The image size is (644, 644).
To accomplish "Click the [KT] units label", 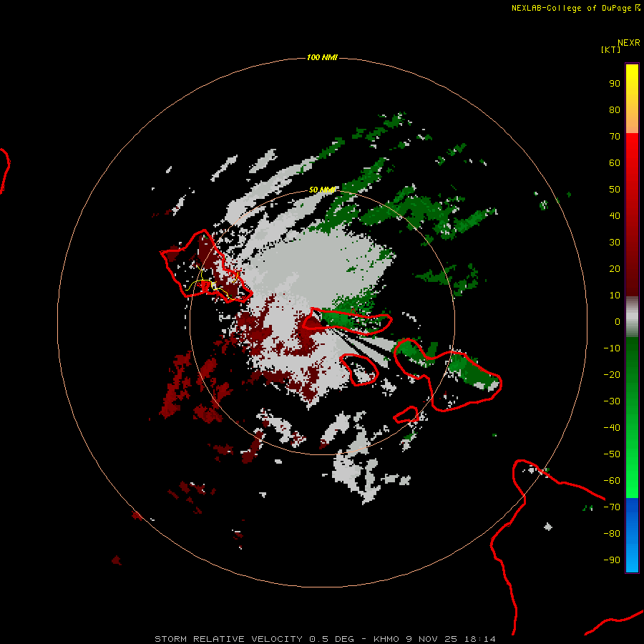I will (x=610, y=49).
